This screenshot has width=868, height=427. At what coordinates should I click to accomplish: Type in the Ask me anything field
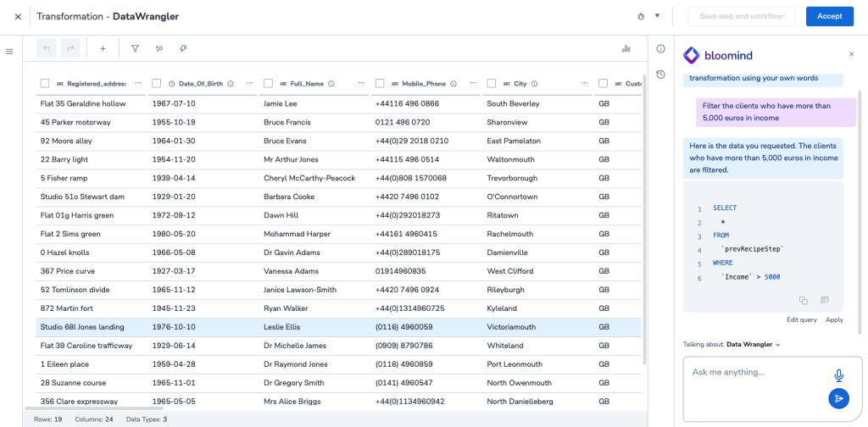(x=754, y=373)
